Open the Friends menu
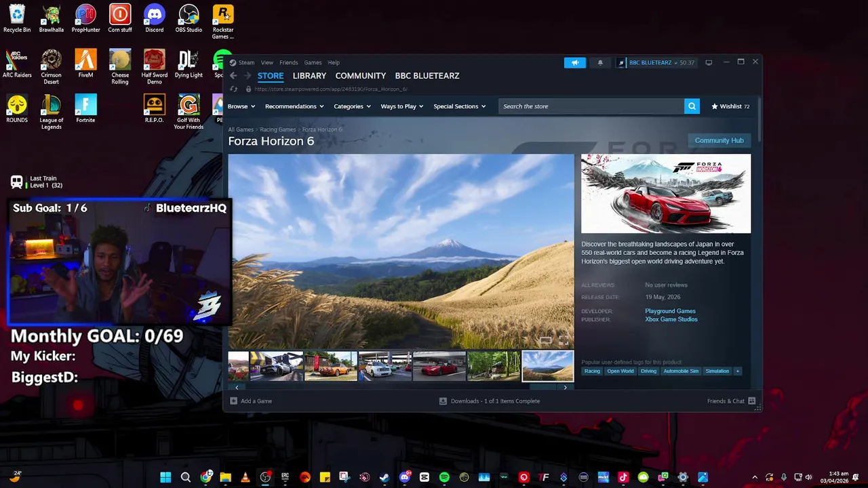 289,62
